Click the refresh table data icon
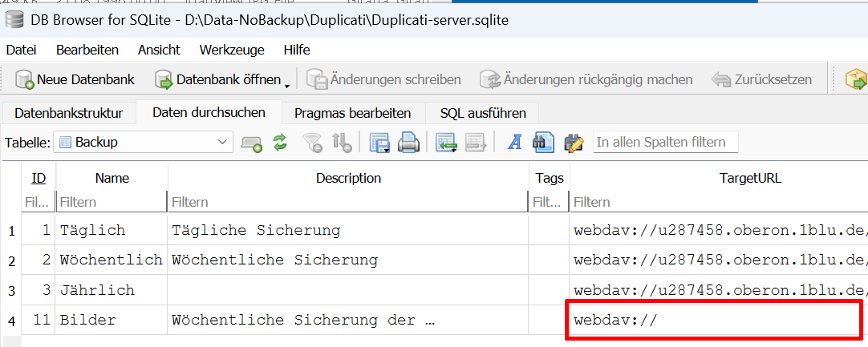Viewport: 868px width, 347px height. pos(279,143)
